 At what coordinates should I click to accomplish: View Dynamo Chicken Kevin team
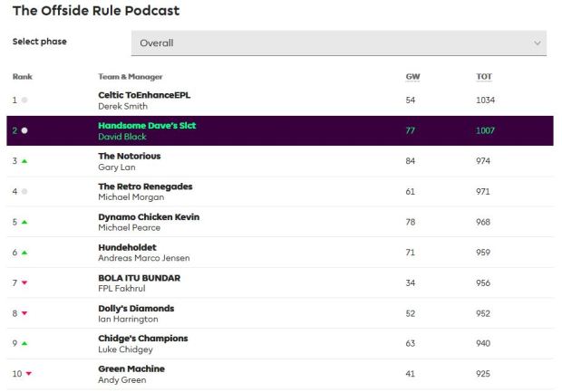tap(149, 217)
